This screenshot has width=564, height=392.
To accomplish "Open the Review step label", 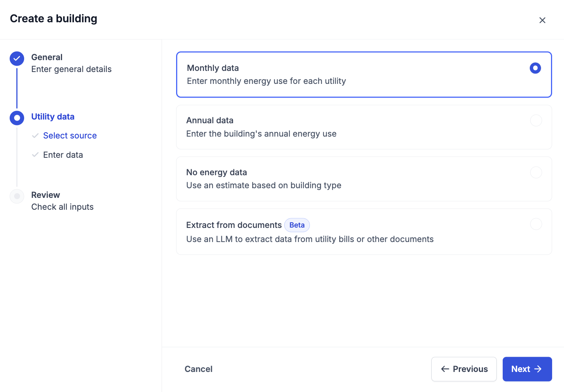I will tap(46, 195).
